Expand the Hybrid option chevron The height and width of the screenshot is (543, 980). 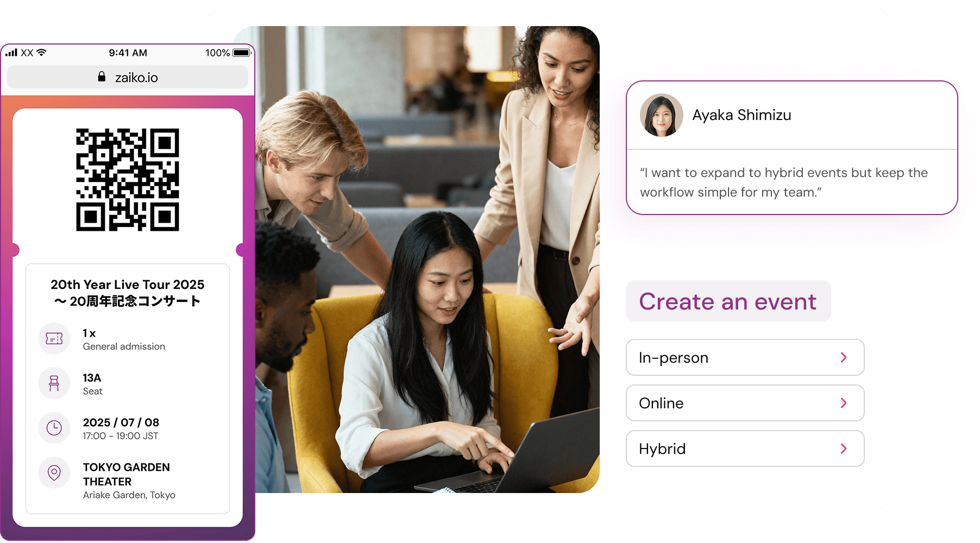pos(844,449)
